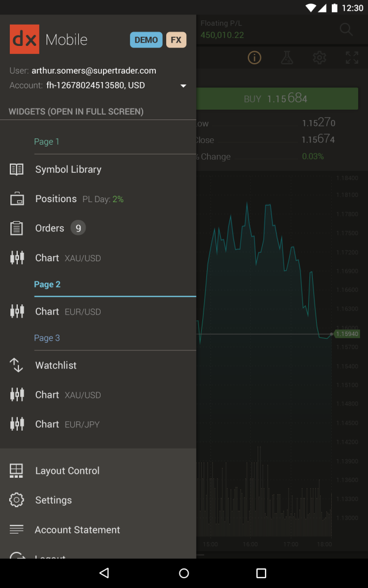Open the Positions widget
This screenshot has width=368, height=588.
[56, 198]
